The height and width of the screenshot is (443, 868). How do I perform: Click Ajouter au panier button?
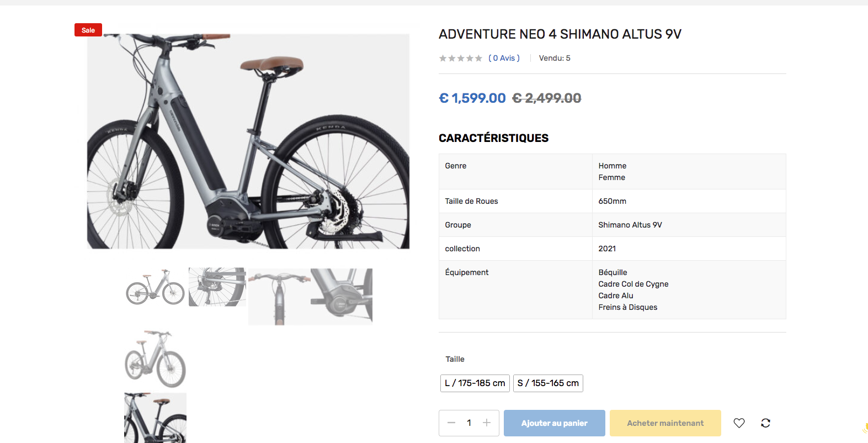(x=554, y=423)
